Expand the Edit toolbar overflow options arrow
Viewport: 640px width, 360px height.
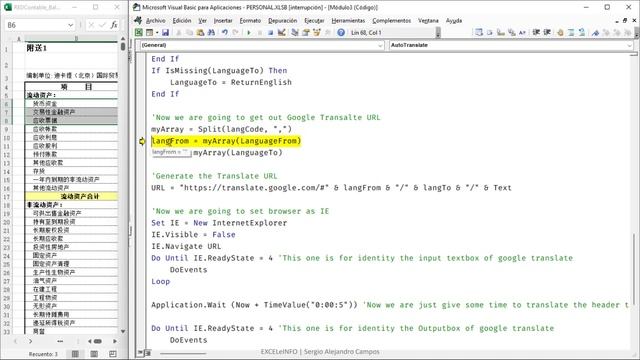636,33
